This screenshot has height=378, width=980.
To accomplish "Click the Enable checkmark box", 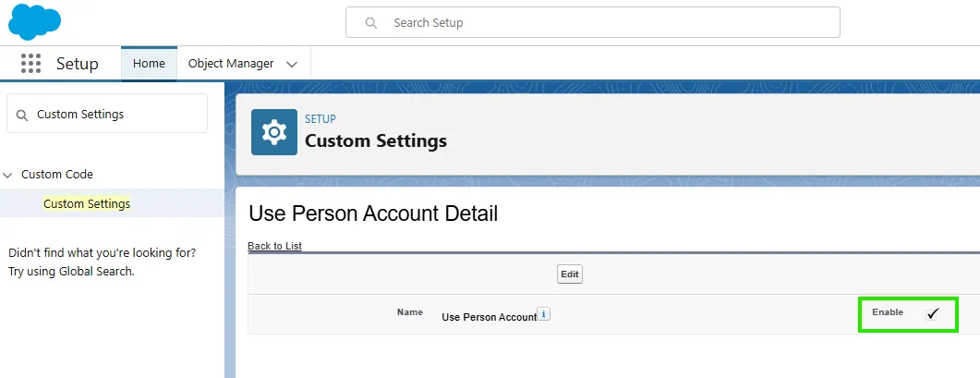I will coord(933,314).
